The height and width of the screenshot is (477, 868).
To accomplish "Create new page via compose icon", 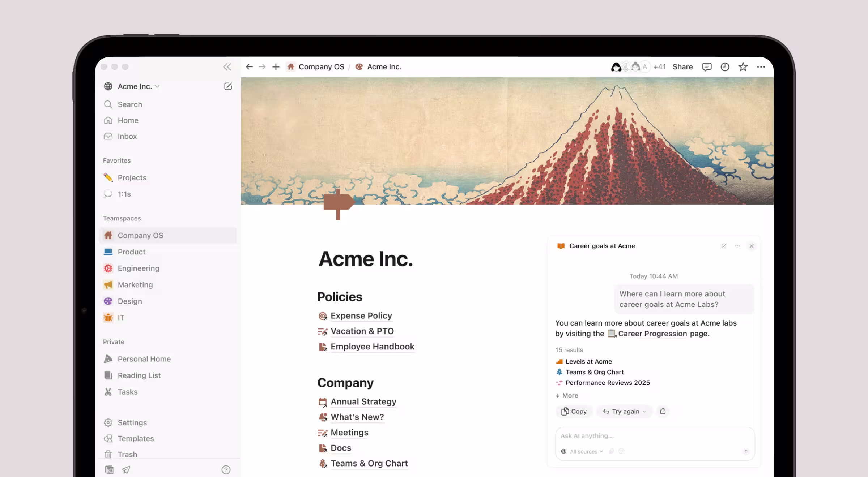I will point(228,86).
